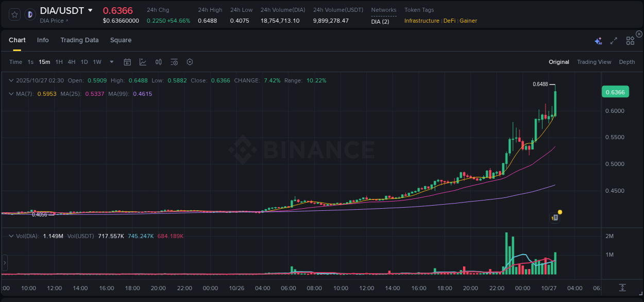Collapse the Volume indicator legend chevron
The image size is (644, 302).
[11, 236]
